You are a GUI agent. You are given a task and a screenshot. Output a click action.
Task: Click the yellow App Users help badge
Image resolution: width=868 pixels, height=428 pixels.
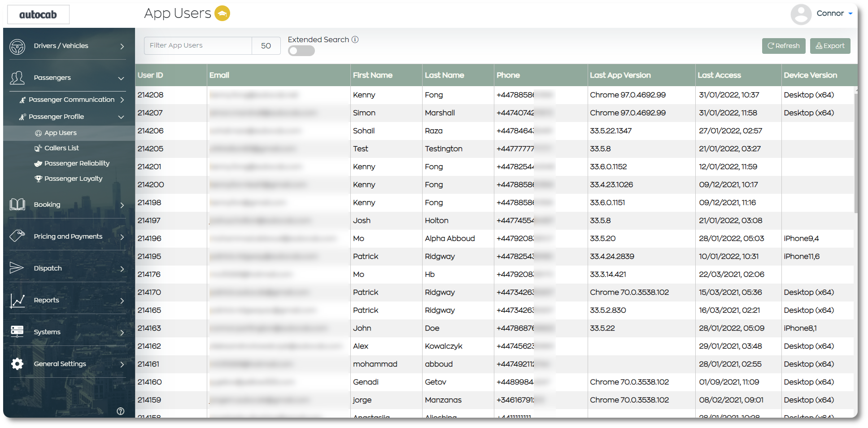(x=222, y=13)
